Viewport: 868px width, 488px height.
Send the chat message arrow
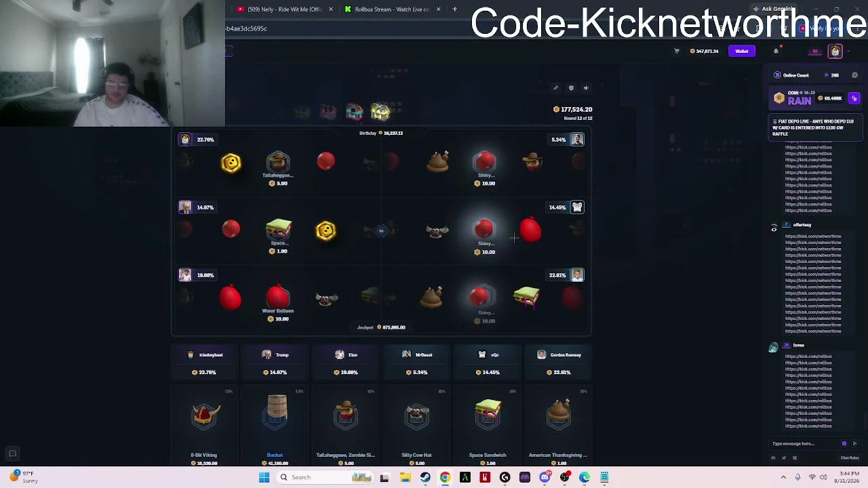(854, 444)
